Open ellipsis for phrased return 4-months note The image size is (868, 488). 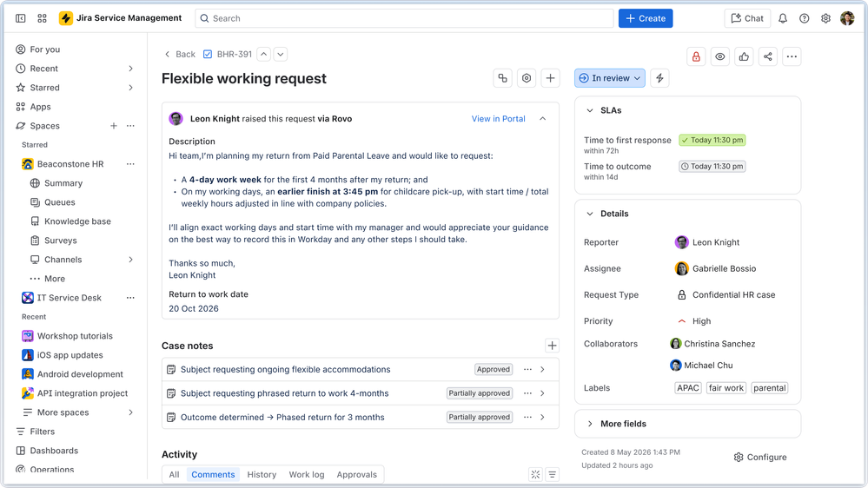click(x=527, y=392)
